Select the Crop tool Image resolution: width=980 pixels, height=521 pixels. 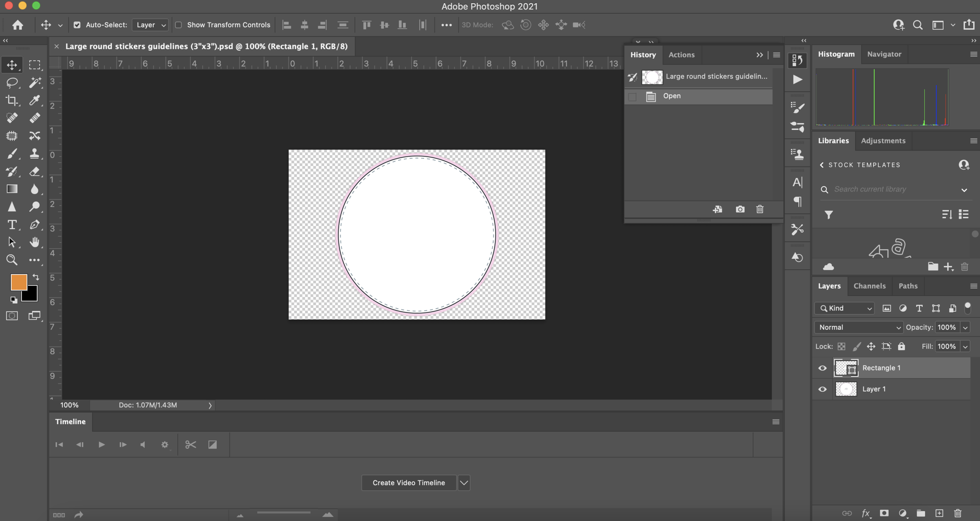12,100
